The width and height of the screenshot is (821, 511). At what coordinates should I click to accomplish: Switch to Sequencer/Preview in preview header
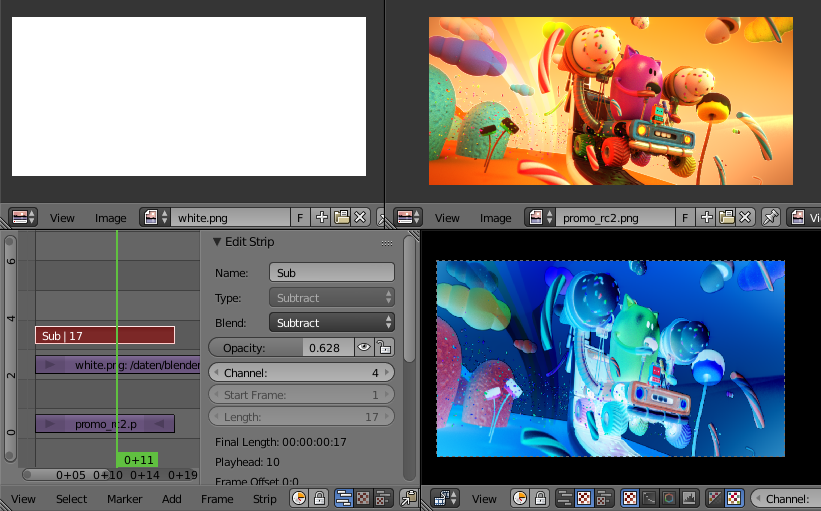604,498
